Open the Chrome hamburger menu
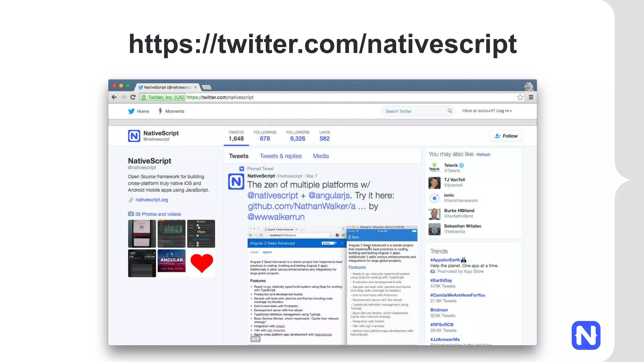The height and width of the screenshot is (362, 644). pos(531,97)
